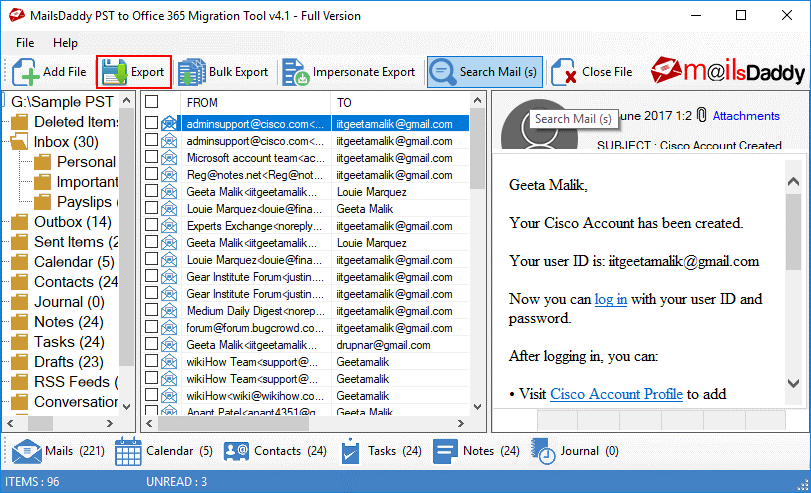The height and width of the screenshot is (493, 811).
Task: Check the Microsoft account team email checkbox
Action: pyautogui.click(x=152, y=158)
